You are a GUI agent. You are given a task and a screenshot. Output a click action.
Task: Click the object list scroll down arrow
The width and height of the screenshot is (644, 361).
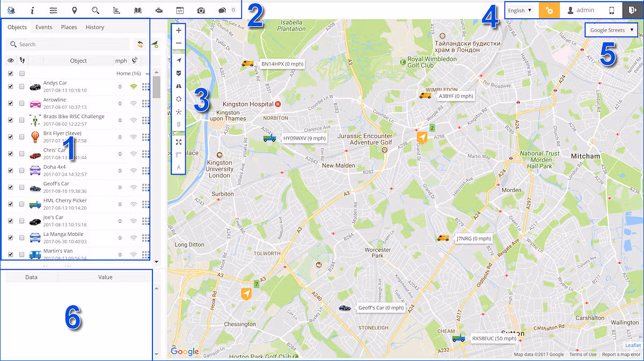(x=156, y=262)
